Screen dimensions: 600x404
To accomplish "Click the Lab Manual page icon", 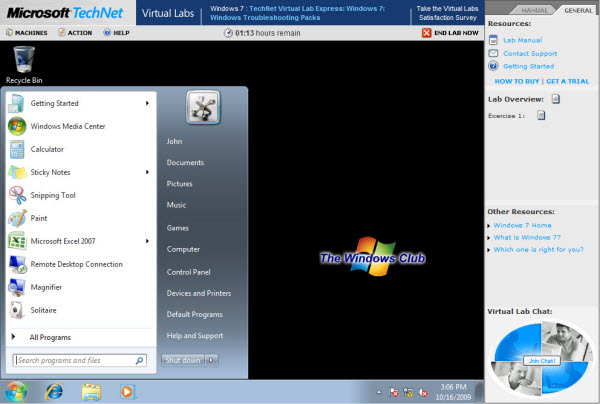I will coord(494,40).
